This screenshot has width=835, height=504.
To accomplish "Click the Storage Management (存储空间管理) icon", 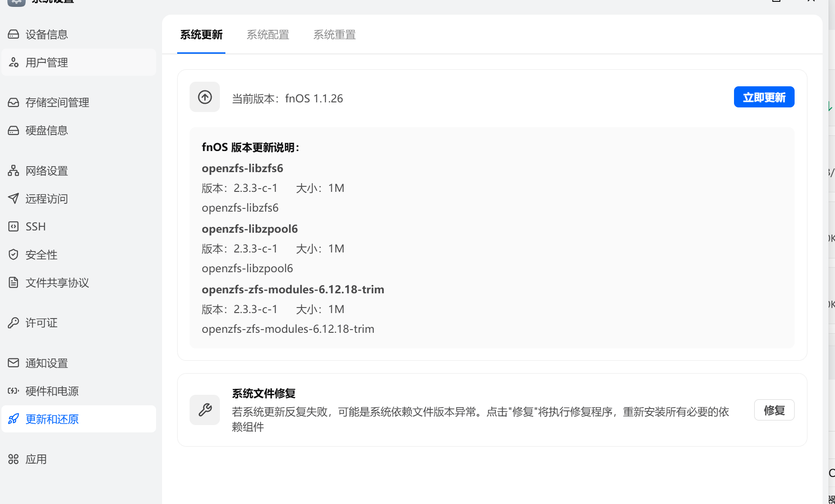I will pos(13,102).
